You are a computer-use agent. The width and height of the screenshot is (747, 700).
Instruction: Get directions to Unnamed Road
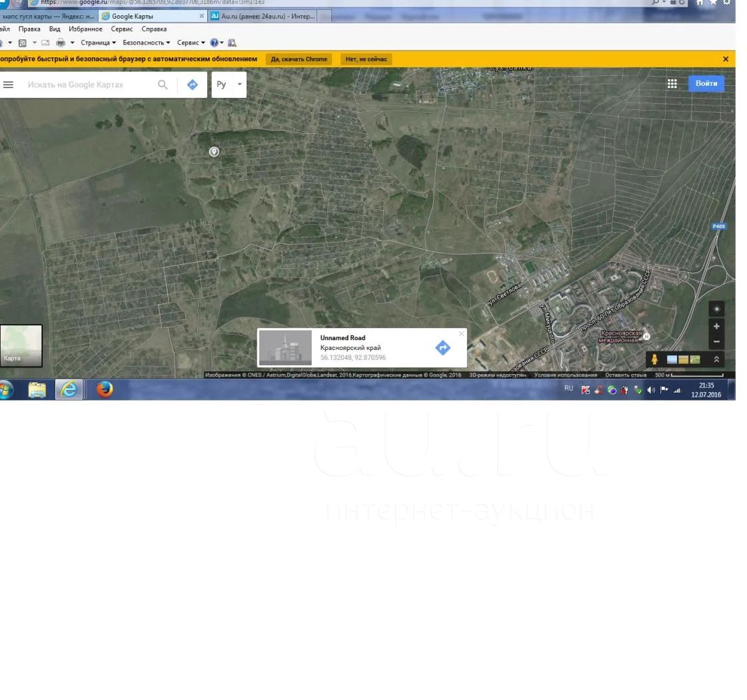442,347
